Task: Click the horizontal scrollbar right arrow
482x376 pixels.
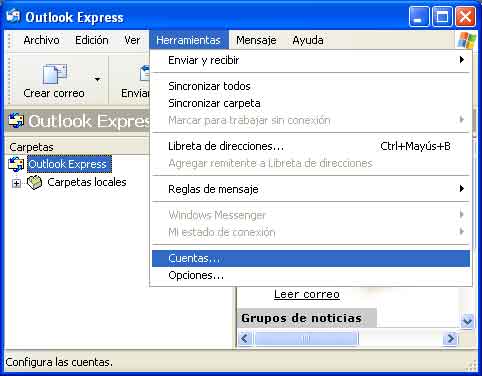Action: click(x=450, y=339)
